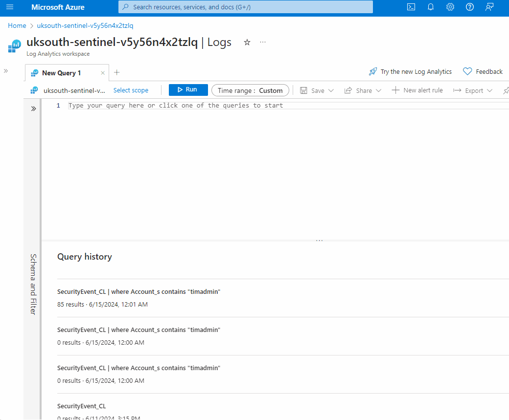Open the notifications bell

point(430,7)
